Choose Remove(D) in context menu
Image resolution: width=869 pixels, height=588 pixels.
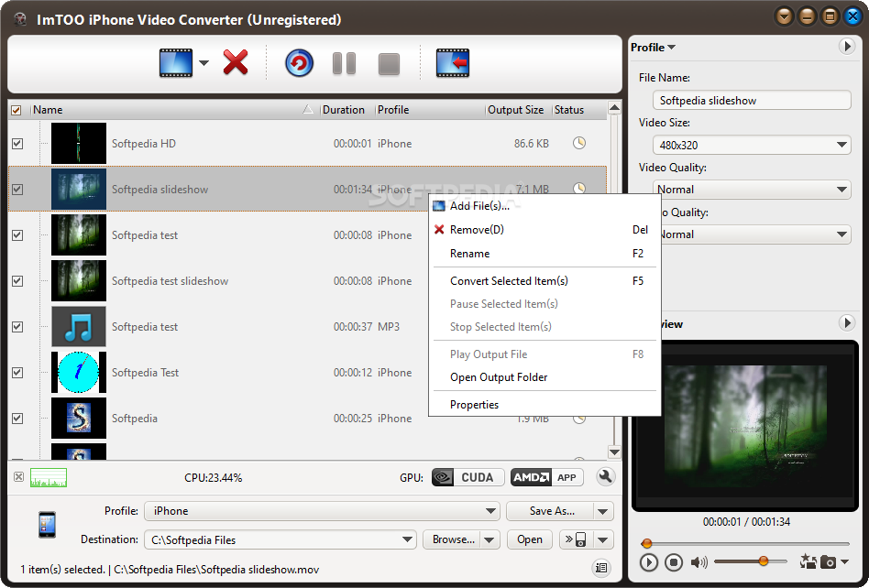point(544,230)
